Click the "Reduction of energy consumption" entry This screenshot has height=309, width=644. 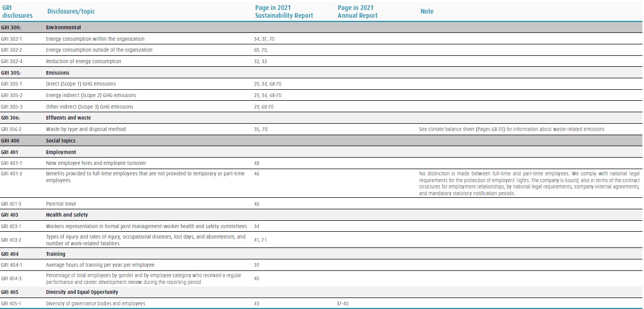tap(83, 62)
